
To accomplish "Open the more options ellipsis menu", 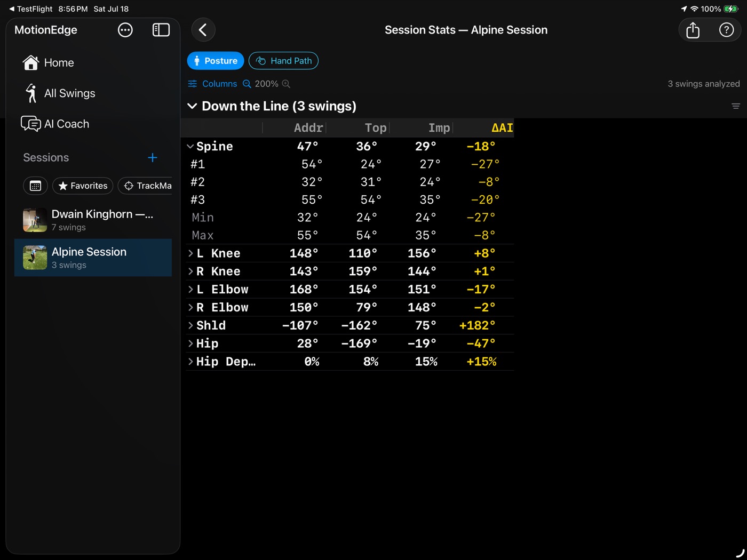I will [x=125, y=30].
